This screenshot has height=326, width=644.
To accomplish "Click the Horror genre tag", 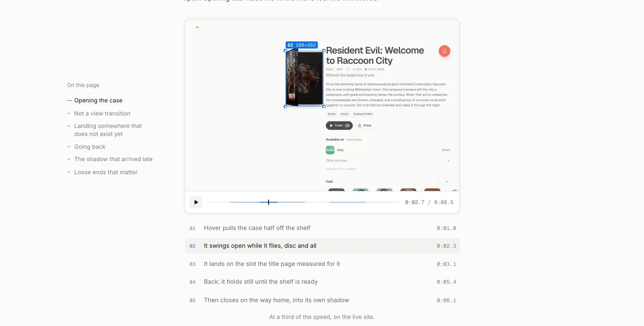I will click(x=344, y=114).
